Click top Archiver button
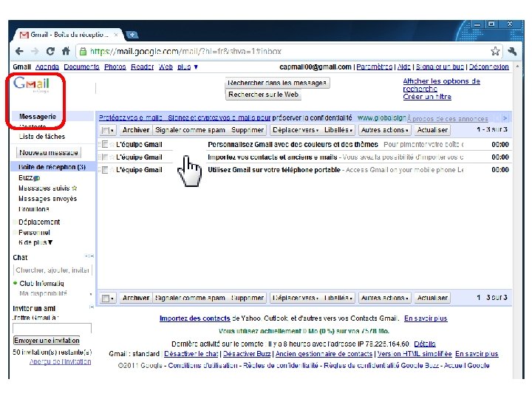The height and width of the screenshot is (399, 532). [x=136, y=130]
